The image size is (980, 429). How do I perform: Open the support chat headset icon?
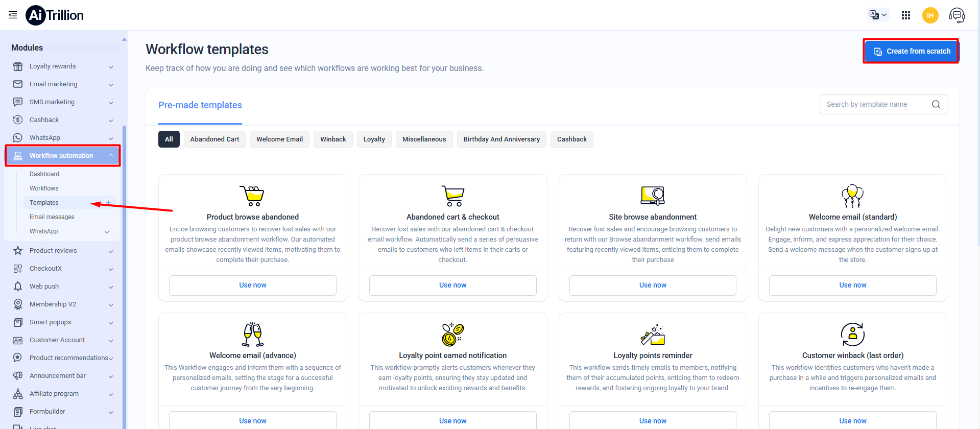tap(957, 15)
